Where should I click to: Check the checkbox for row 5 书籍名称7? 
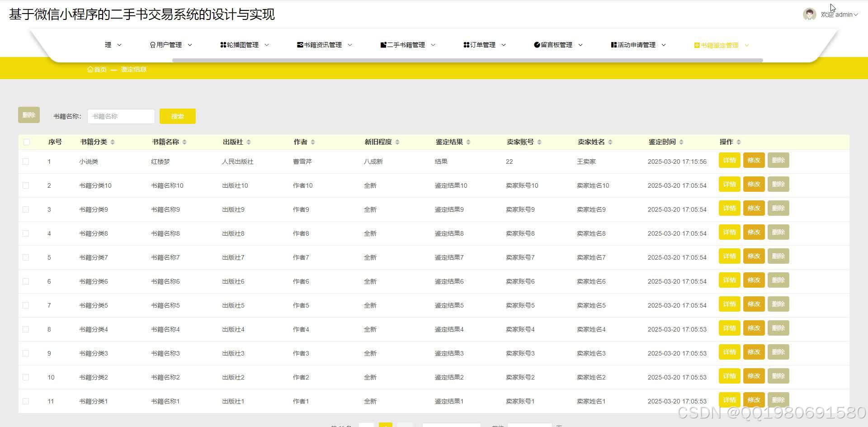[x=26, y=257]
